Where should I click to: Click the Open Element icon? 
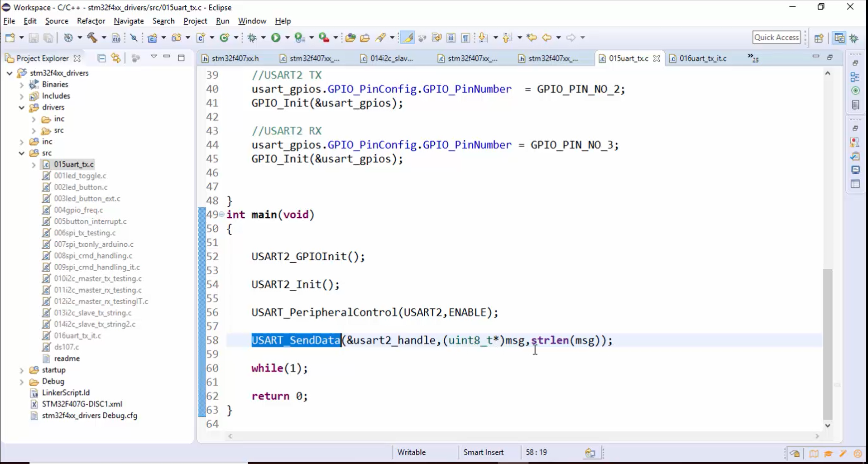point(350,38)
